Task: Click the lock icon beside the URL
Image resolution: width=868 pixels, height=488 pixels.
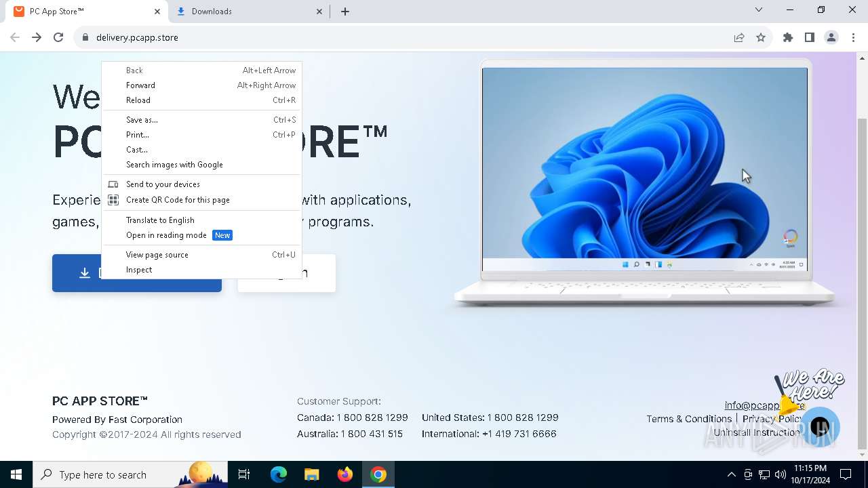Action: tap(85, 37)
